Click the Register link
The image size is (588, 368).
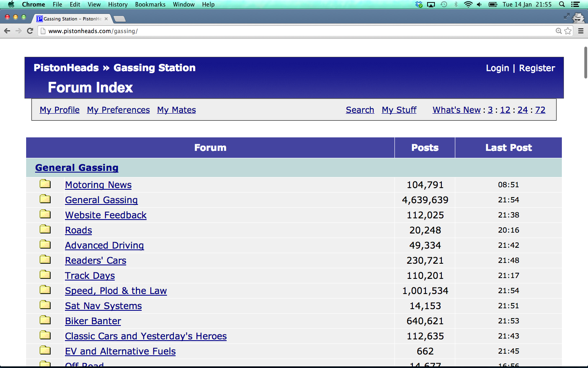click(x=537, y=68)
